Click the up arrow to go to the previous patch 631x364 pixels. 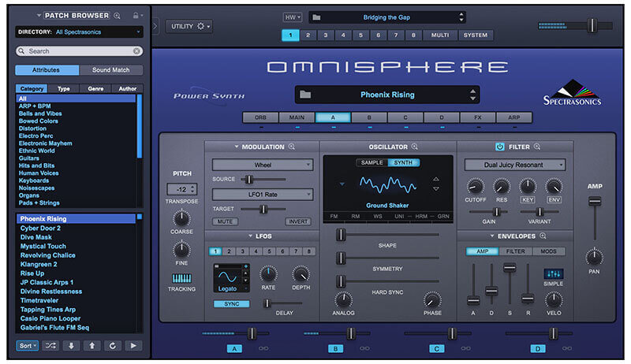(91, 346)
